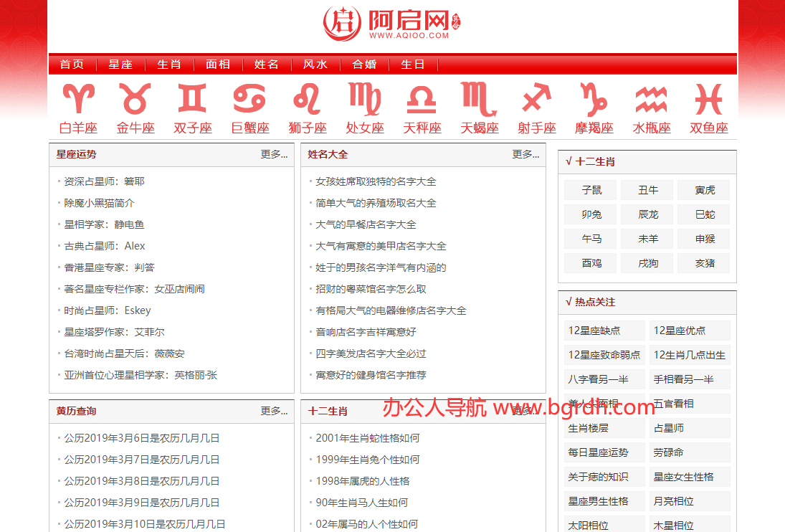This screenshot has height=532, width=785.
Task: Open the Gemini 双子座 zodiac icon
Action: (x=192, y=98)
